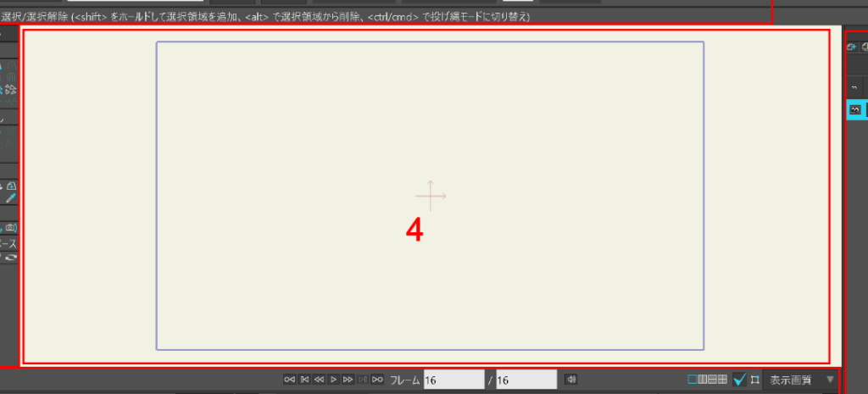Screen dimensions: 868x394
Task: Click the new level plus icon in right panel
Action: (853, 47)
